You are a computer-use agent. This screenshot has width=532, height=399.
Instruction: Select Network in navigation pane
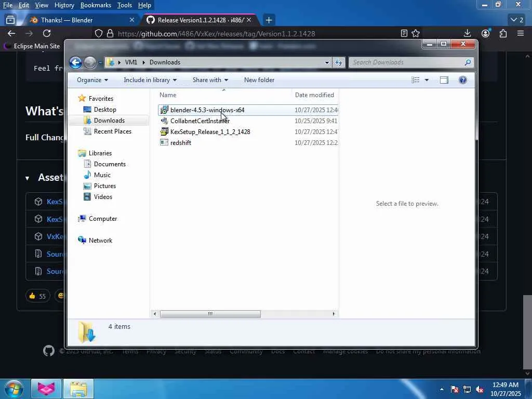[x=96, y=241]
